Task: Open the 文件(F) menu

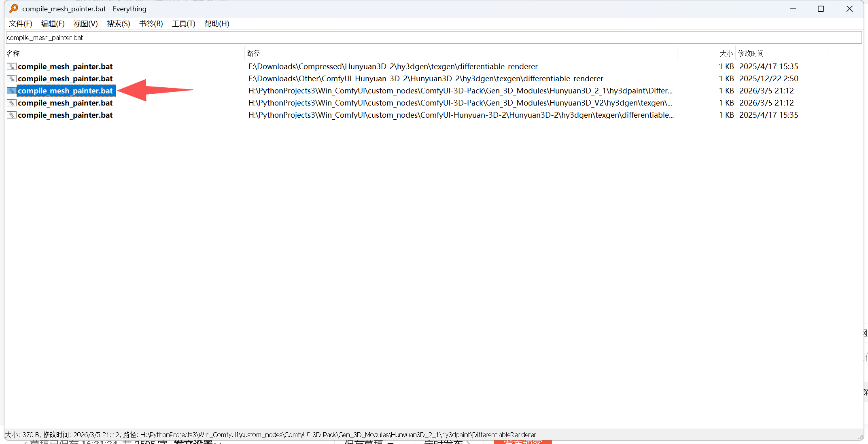Action: click(21, 24)
